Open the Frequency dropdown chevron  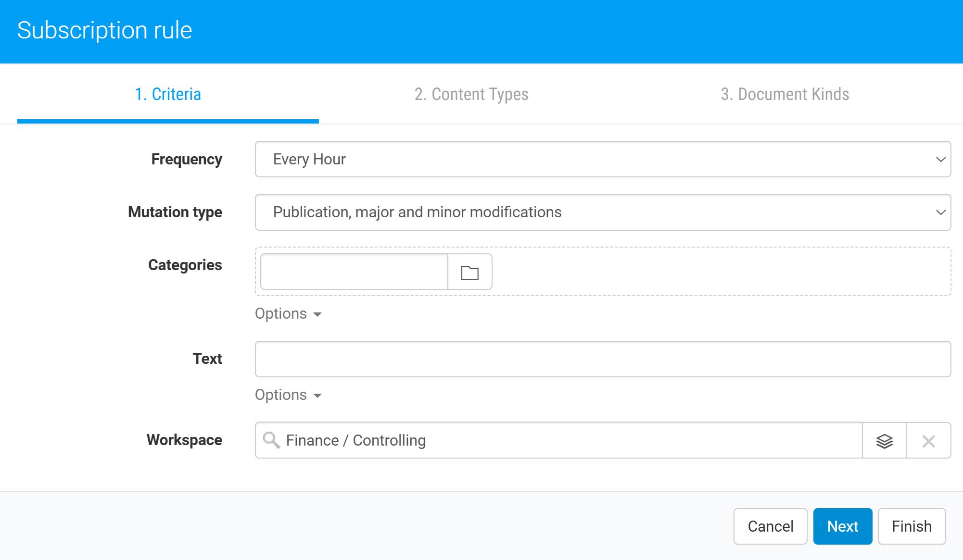(x=940, y=159)
